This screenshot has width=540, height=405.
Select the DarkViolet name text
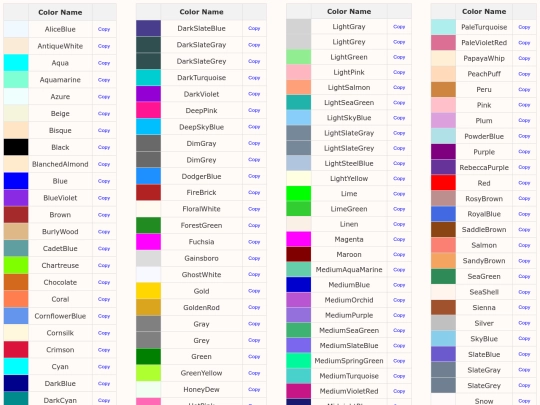[x=201, y=94]
